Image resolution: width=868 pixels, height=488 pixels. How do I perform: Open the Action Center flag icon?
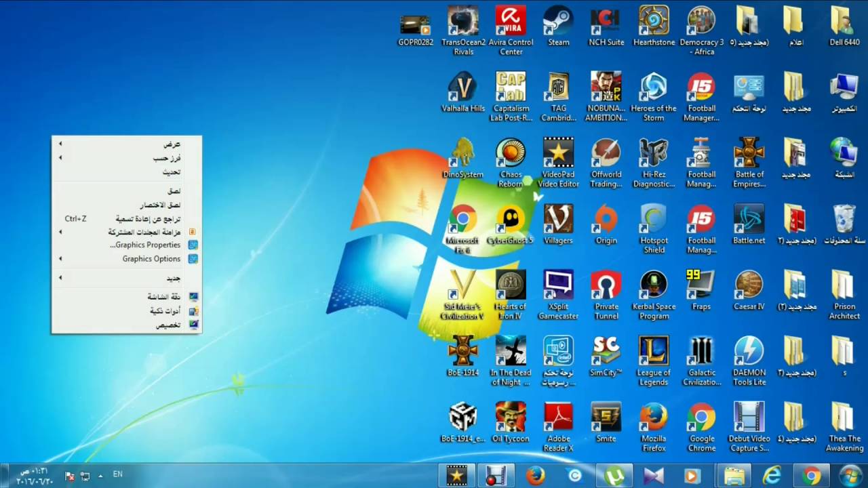pyautogui.click(x=69, y=476)
